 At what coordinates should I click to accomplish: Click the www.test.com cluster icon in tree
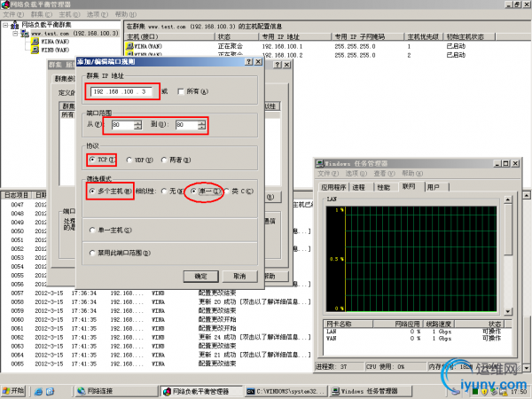[25, 34]
